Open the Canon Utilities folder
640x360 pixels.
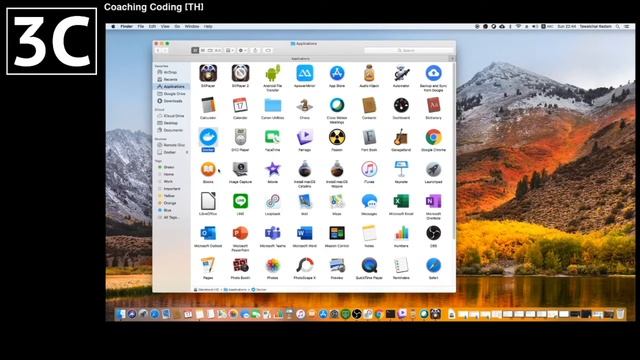pos(273,105)
